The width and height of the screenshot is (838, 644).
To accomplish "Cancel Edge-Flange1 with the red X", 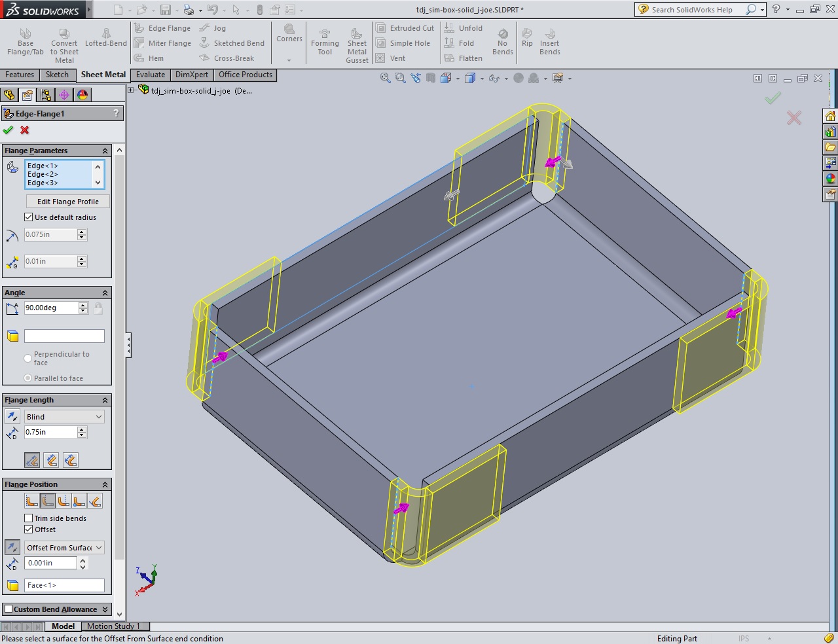I will pyautogui.click(x=25, y=130).
